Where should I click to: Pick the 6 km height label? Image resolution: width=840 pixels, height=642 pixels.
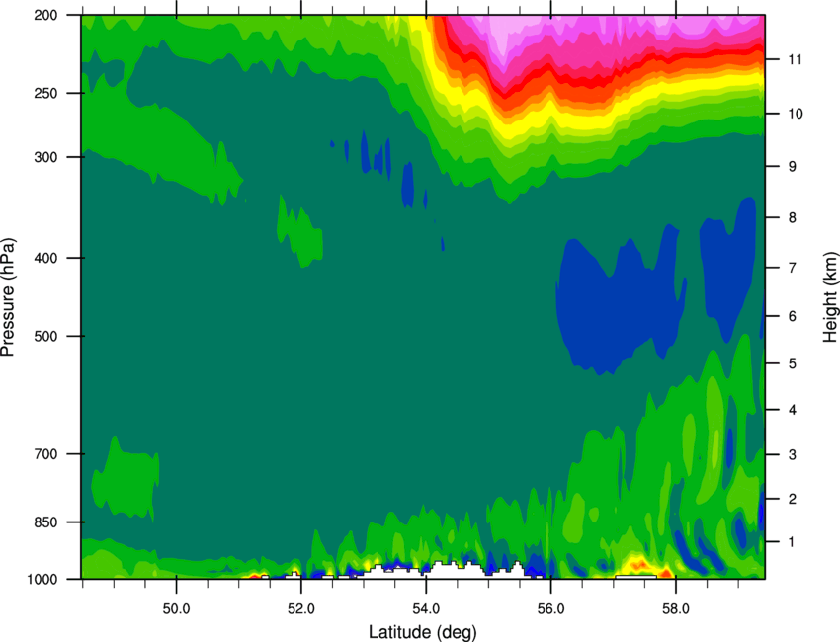pos(792,316)
